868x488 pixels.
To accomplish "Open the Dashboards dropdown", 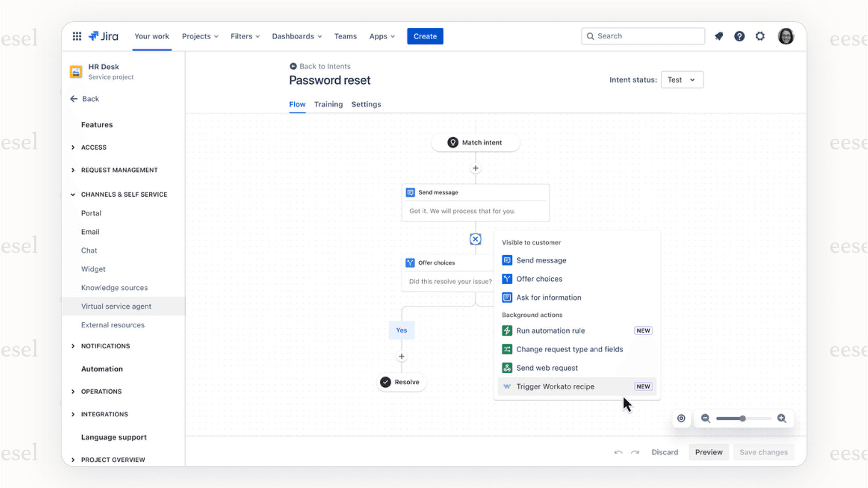I will pyautogui.click(x=297, y=36).
